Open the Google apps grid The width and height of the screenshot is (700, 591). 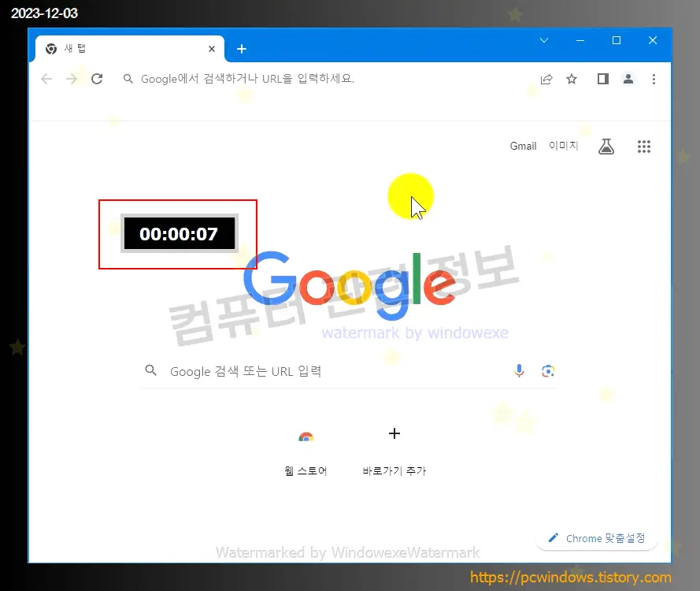(644, 146)
